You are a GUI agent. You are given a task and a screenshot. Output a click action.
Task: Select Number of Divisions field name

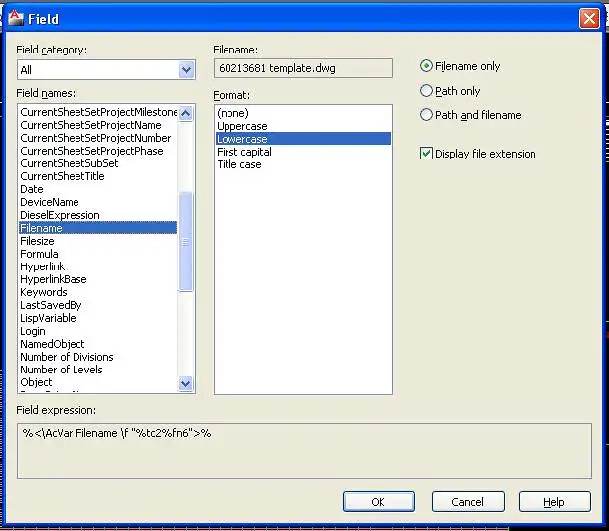coord(98,357)
